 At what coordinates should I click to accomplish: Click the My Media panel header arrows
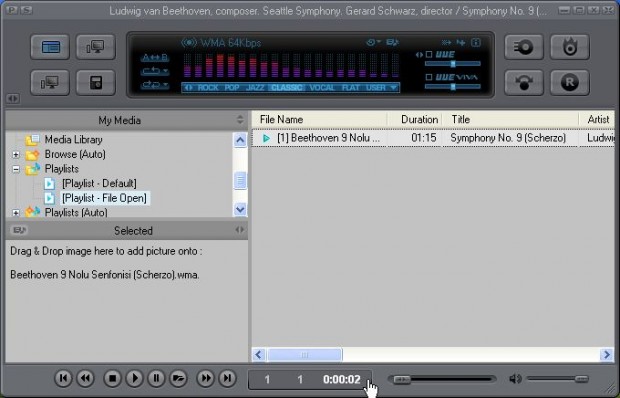click(x=240, y=120)
